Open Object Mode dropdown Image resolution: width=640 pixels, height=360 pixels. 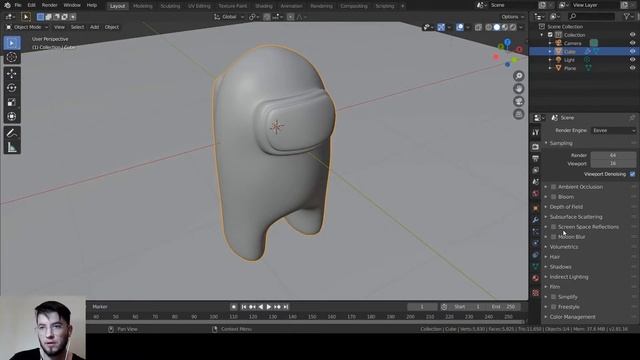point(27,27)
